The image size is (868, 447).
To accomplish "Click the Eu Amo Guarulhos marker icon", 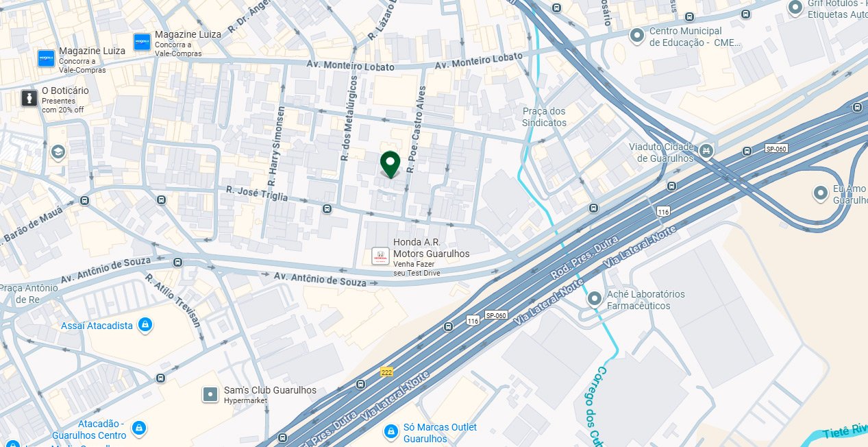I will click(x=821, y=193).
